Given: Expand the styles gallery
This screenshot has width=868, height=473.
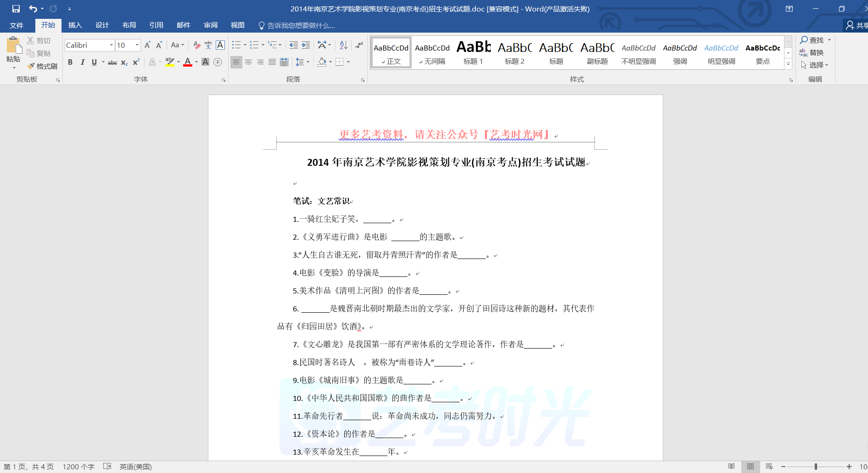Looking at the screenshot, I should pos(788,64).
